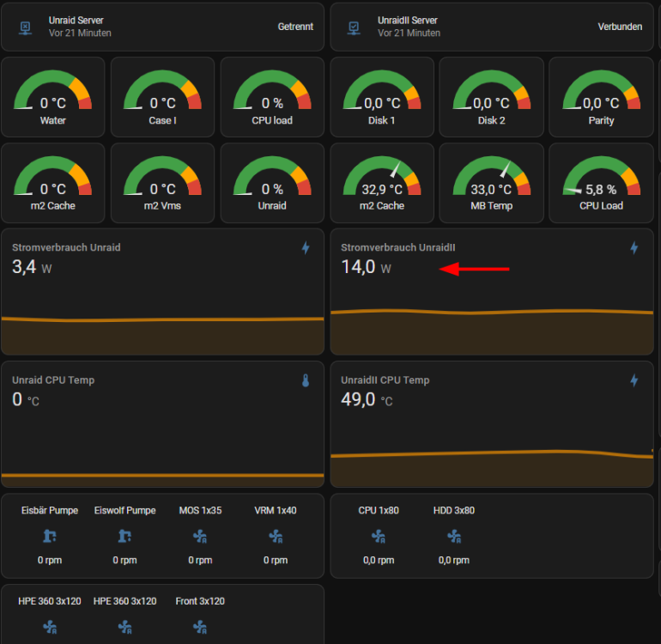The width and height of the screenshot is (661, 644).
Task: Click the 'Verbunden' status text
Action: coord(620,27)
